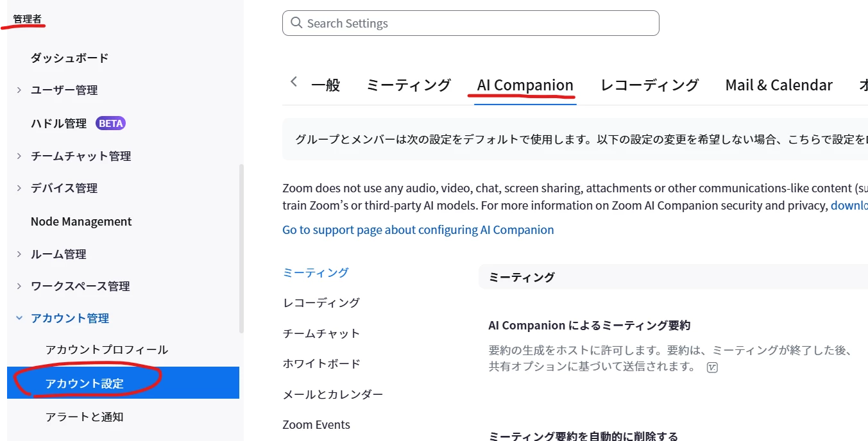Click the search magnifier icon in Search Settings
This screenshot has width=868, height=441.
click(x=296, y=23)
